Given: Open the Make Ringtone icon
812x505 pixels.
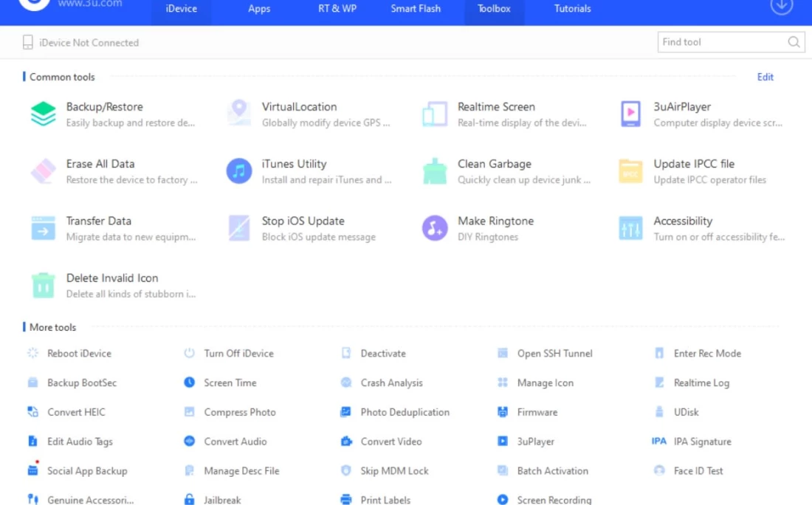Looking at the screenshot, I should click(435, 228).
